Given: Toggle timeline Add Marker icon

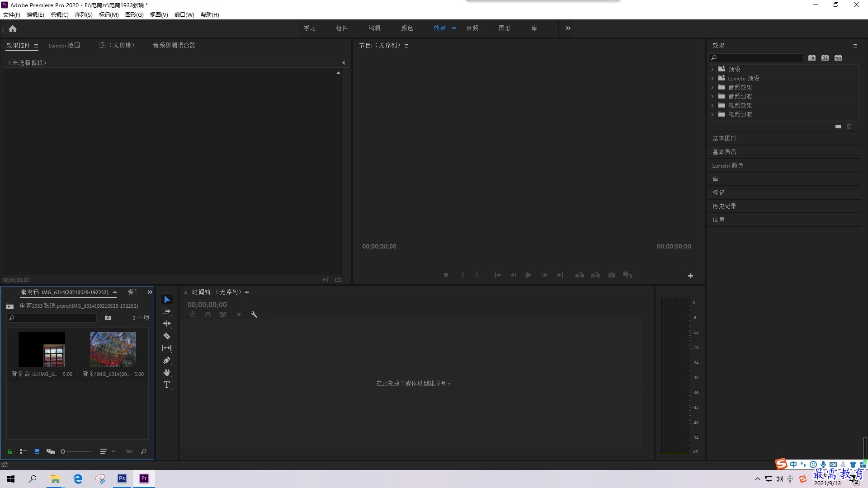Looking at the screenshot, I should pos(239,314).
